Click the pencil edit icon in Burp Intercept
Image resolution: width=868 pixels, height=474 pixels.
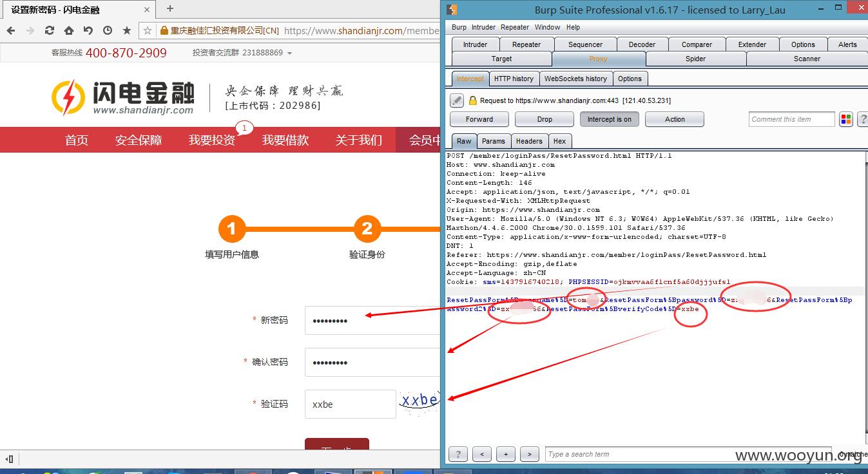456,100
